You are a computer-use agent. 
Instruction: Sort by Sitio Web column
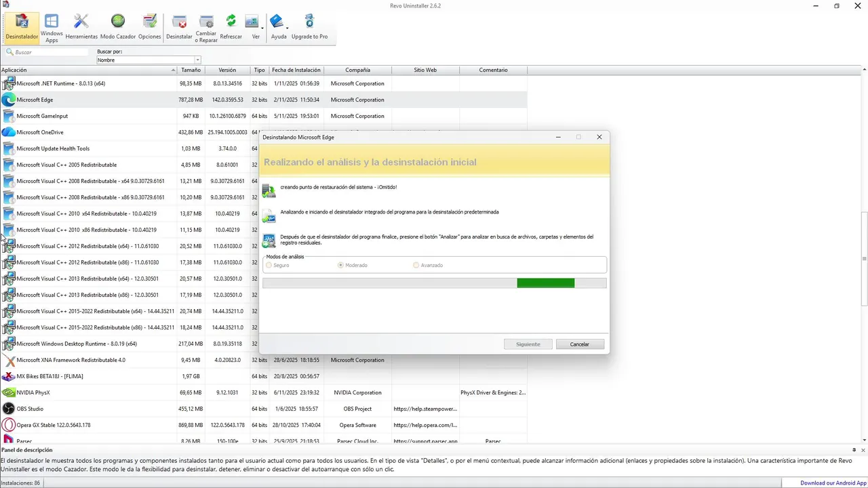click(425, 70)
